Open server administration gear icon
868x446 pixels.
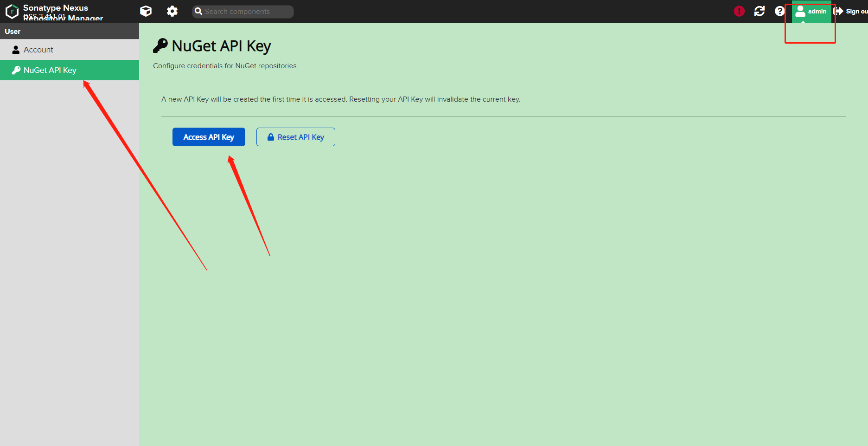pyautogui.click(x=172, y=11)
